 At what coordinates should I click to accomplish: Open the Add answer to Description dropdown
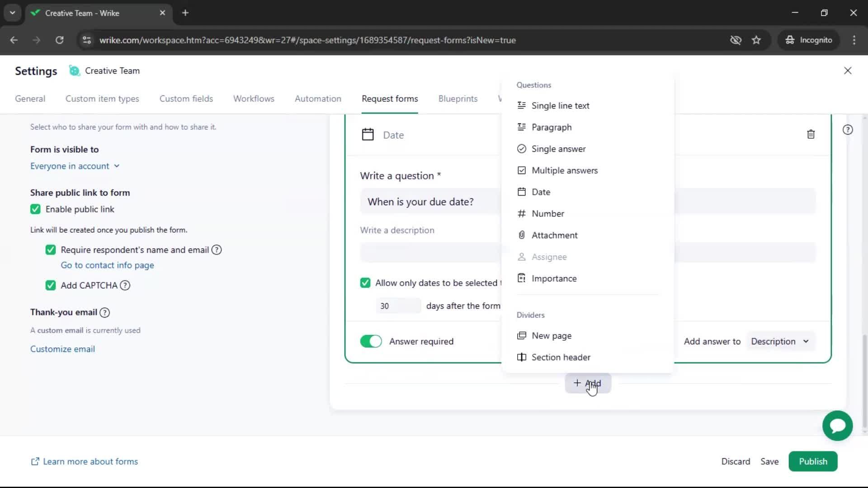pos(780,342)
